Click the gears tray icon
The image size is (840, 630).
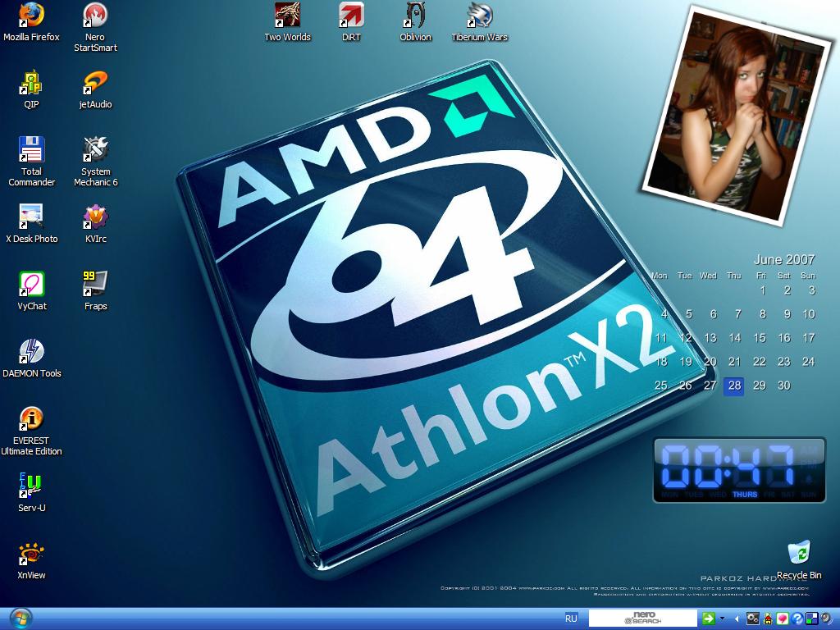(753, 619)
